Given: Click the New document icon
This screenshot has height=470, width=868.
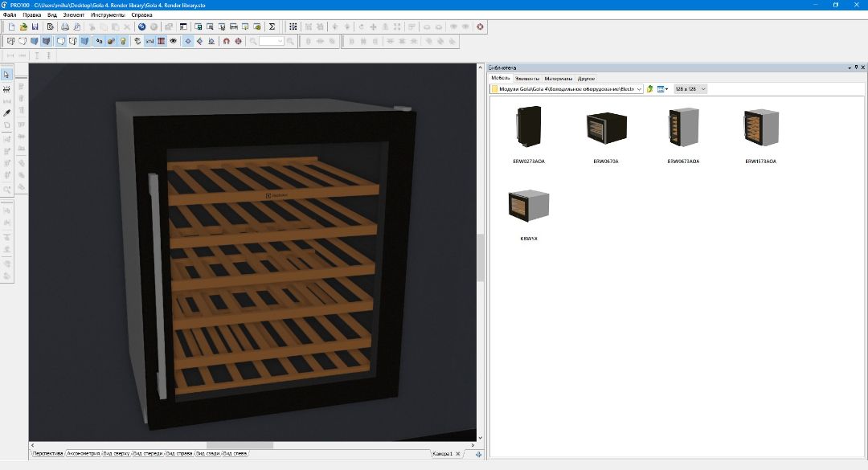Looking at the screenshot, I should [11, 27].
